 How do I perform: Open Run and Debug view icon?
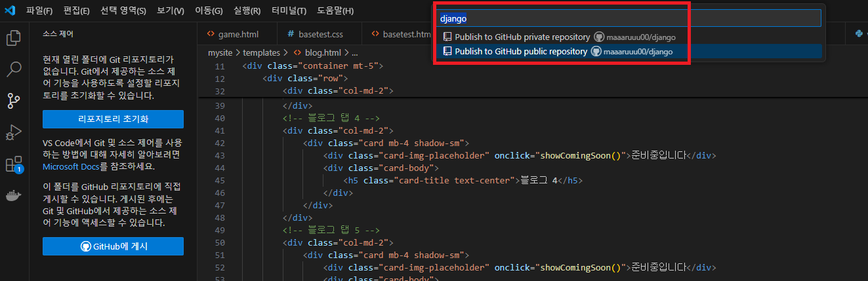pos(14,132)
